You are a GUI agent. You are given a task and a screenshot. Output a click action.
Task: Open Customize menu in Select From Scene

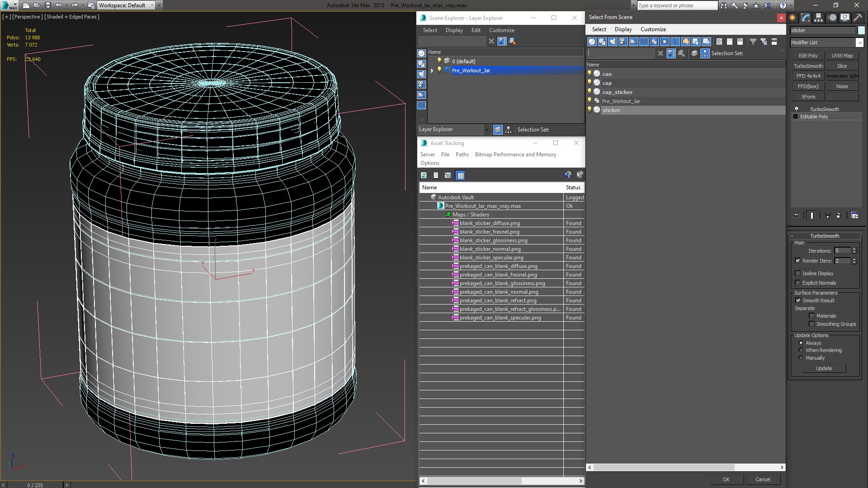click(653, 29)
